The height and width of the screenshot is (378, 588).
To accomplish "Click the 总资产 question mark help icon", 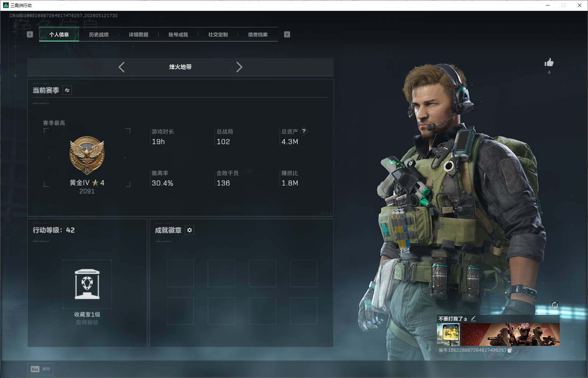I will (x=304, y=131).
